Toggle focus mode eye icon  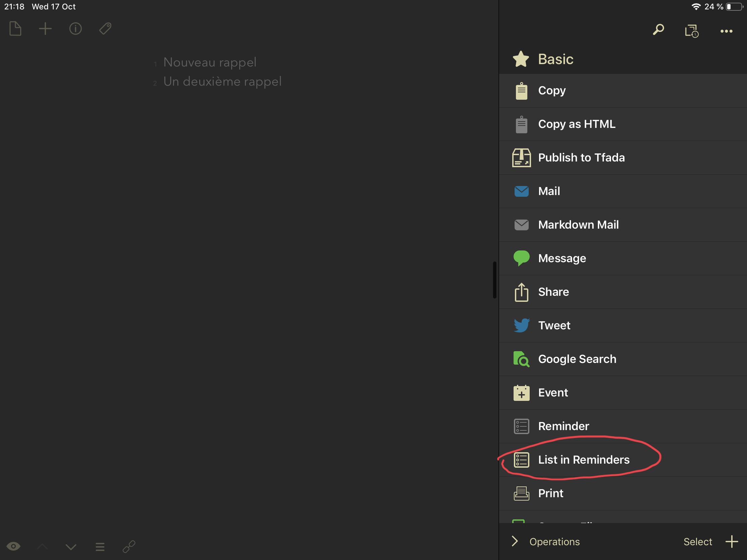(x=13, y=546)
